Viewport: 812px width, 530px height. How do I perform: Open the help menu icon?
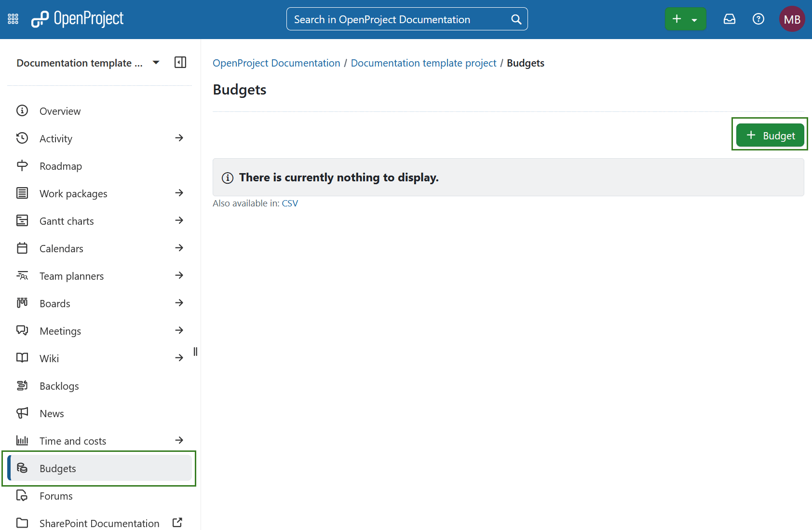click(758, 19)
